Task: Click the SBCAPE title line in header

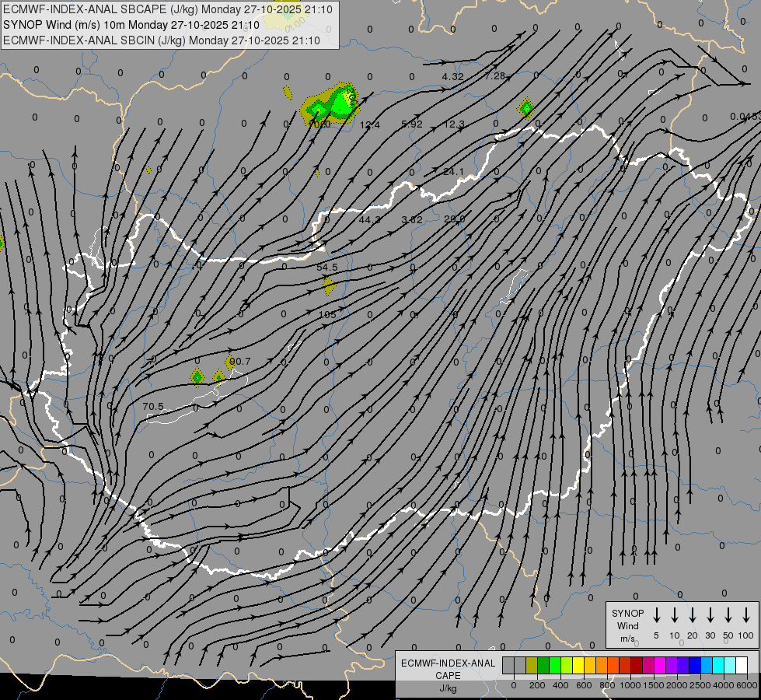Action: tap(168, 9)
